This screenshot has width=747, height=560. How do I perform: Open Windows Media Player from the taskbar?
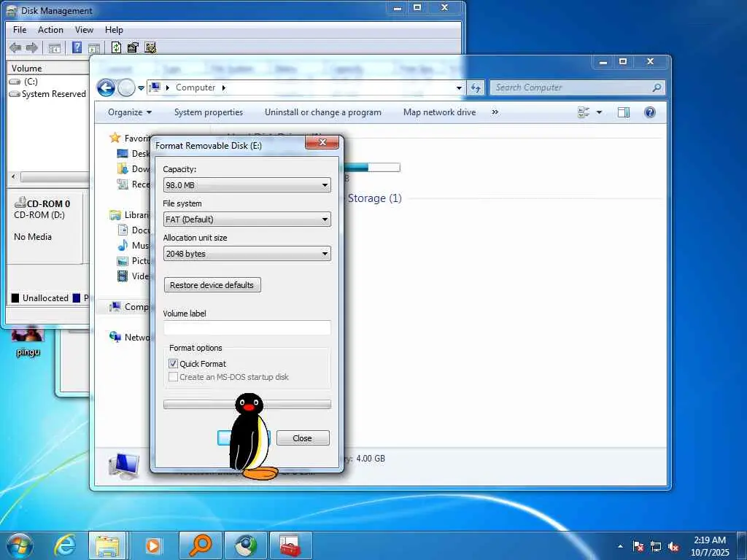click(x=152, y=545)
